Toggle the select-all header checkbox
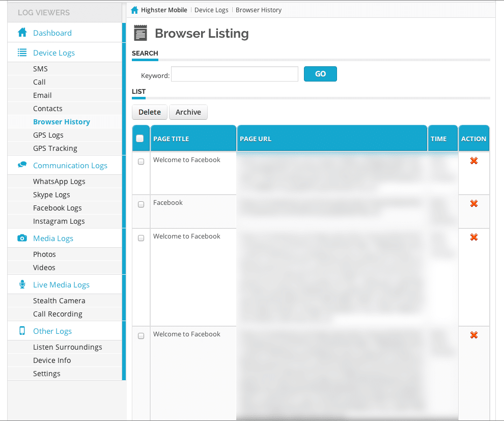Image resolution: width=504 pixels, height=421 pixels. [x=140, y=139]
